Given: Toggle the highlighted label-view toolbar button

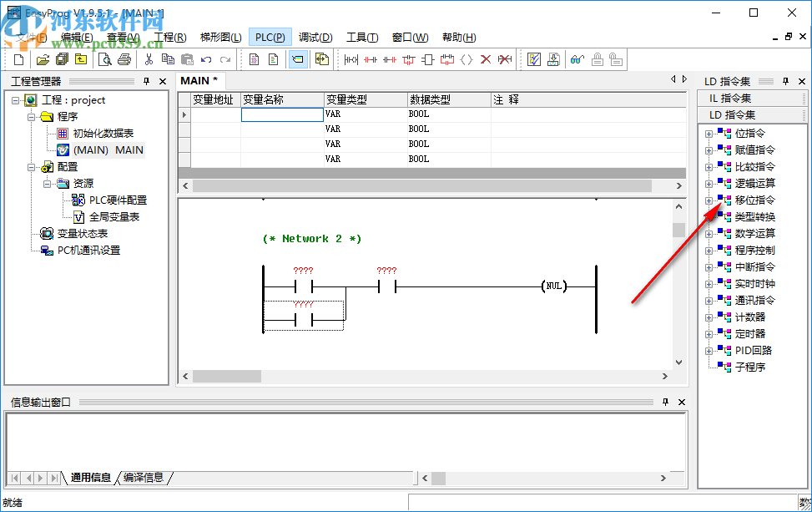Looking at the screenshot, I should point(298,59).
